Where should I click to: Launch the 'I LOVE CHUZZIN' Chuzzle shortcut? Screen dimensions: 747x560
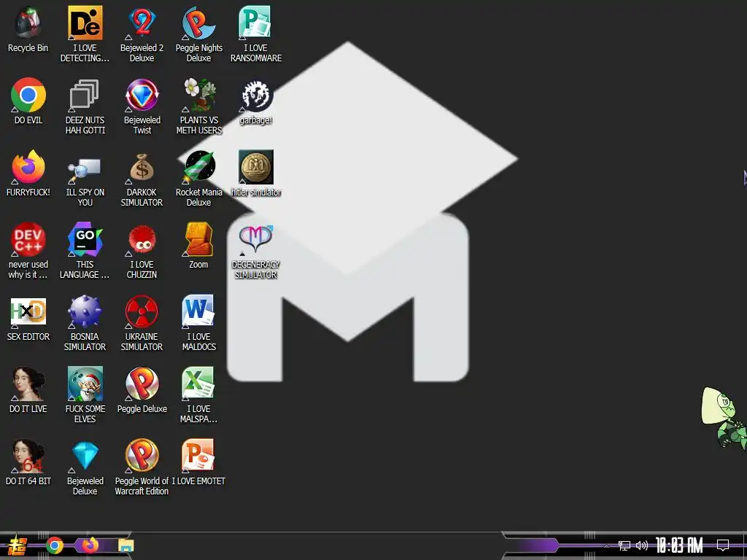click(x=142, y=239)
